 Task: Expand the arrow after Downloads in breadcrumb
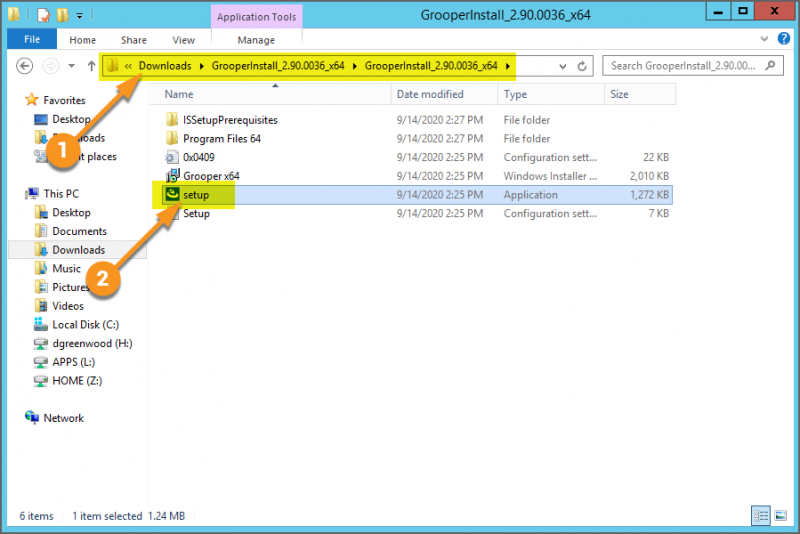202,66
